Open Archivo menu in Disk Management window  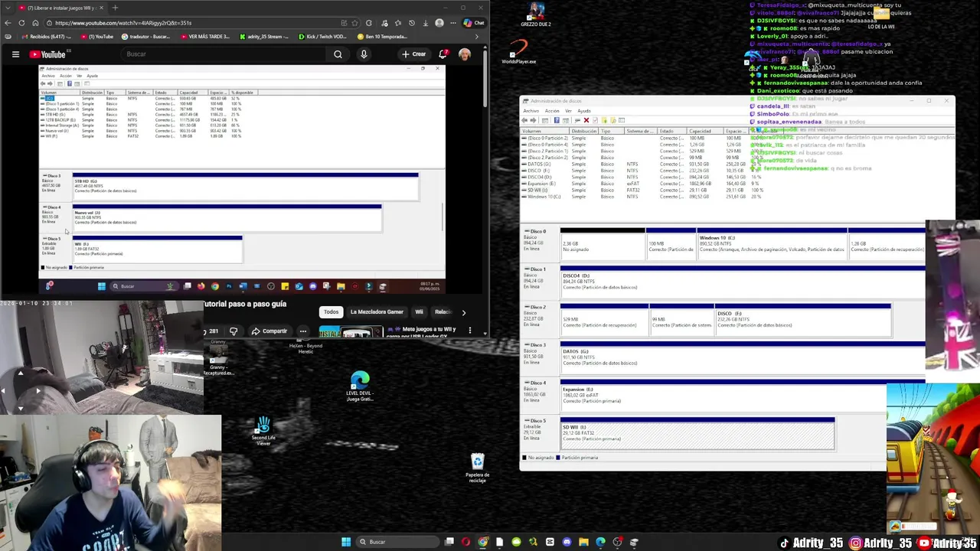click(531, 111)
